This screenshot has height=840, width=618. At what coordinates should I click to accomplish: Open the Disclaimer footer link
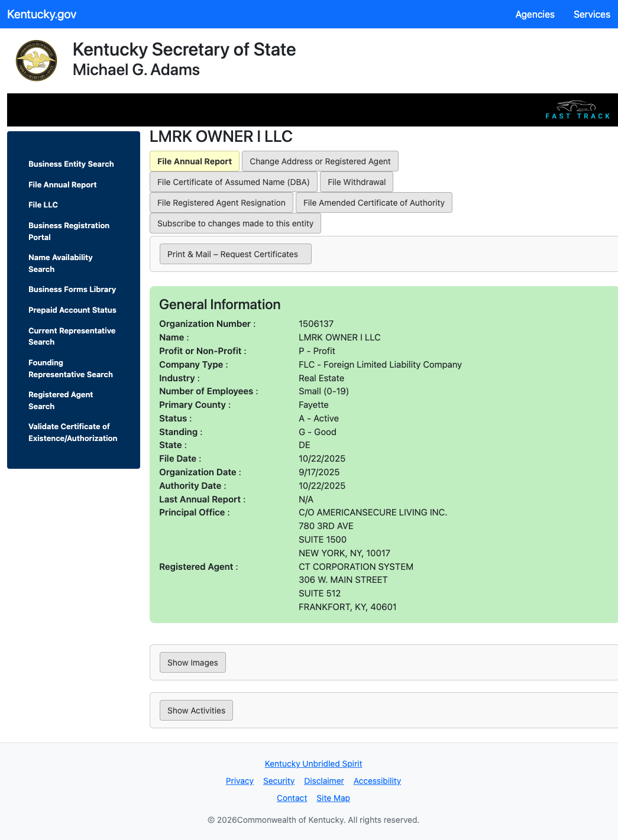(324, 781)
